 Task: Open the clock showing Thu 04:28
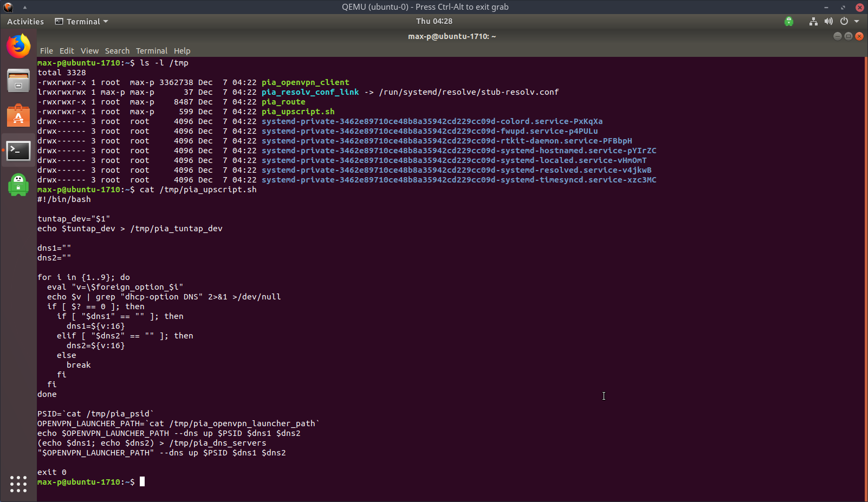pos(434,21)
